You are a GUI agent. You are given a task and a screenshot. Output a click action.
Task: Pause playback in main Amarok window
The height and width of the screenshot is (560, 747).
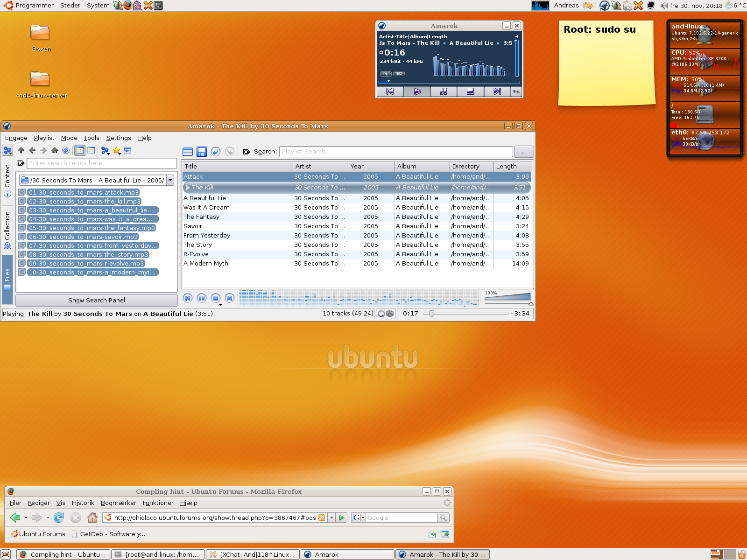pos(202,298)
